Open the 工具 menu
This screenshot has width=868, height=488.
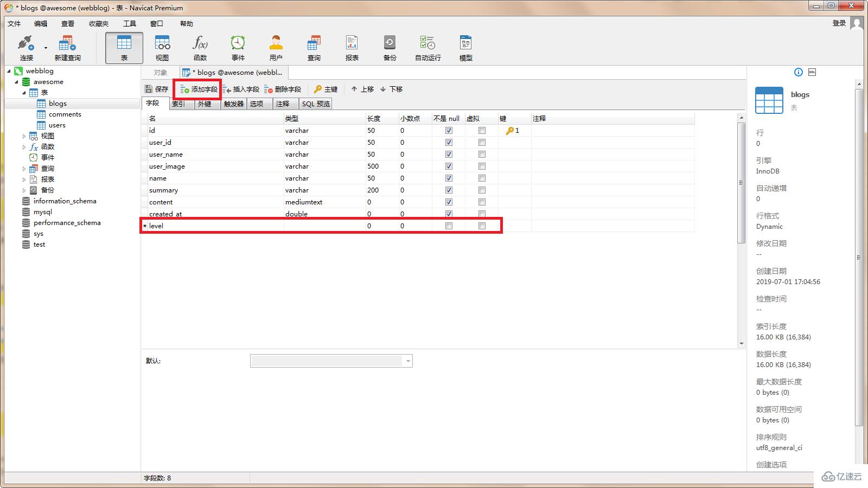coord(130,23)
